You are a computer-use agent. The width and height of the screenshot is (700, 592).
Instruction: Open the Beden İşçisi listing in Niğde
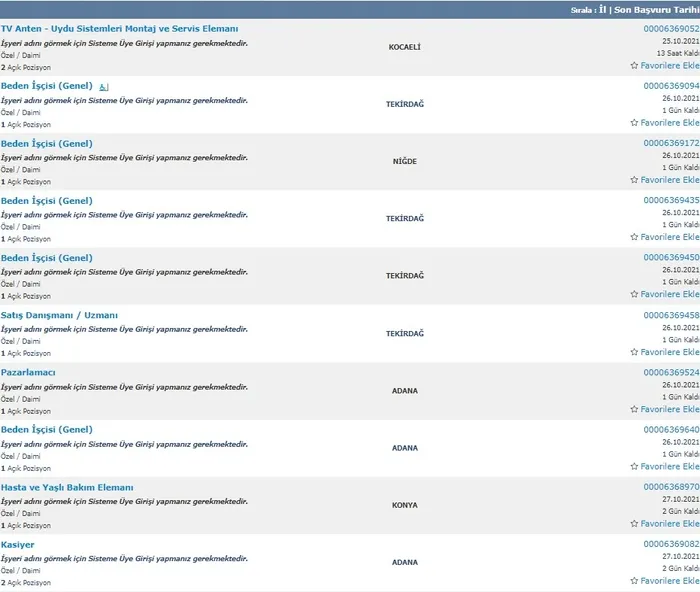click(46, 143)
